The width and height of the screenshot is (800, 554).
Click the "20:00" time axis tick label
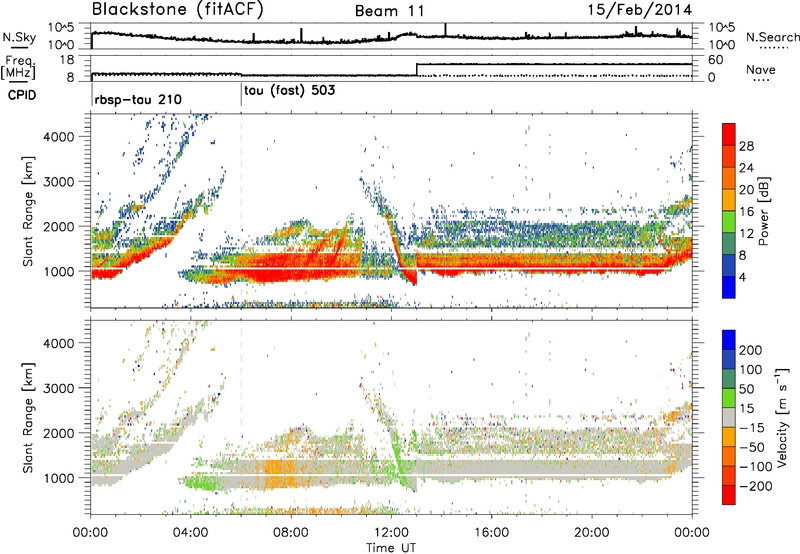click(592, 533)
